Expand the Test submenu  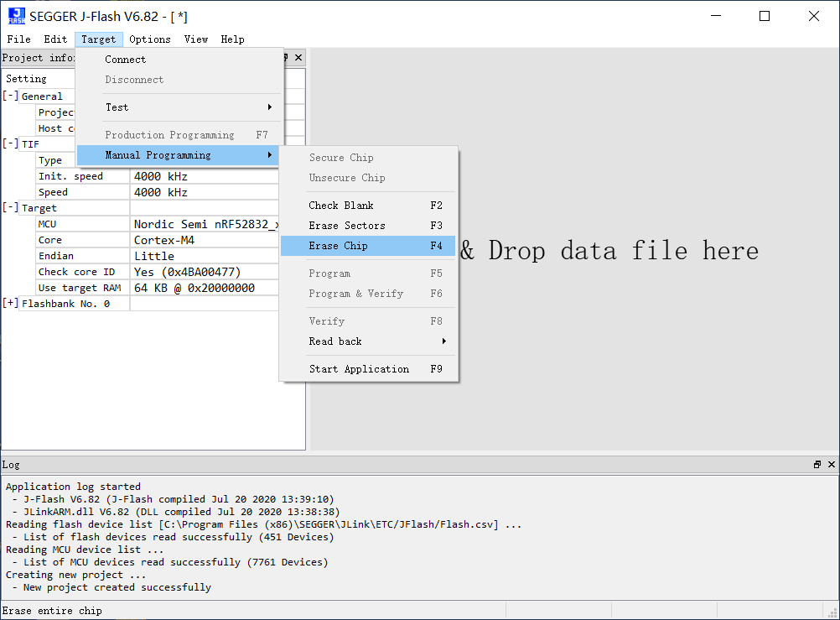pos(179,107)
